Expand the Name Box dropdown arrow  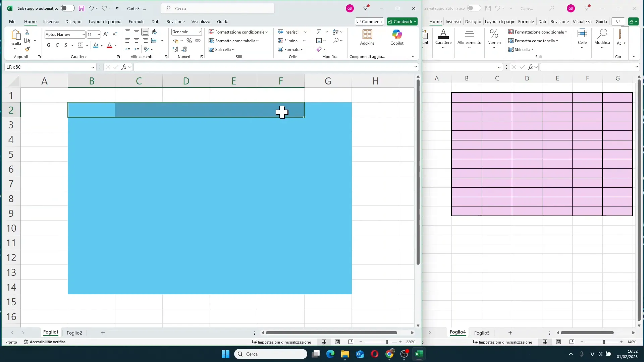[x=93, y=67]
